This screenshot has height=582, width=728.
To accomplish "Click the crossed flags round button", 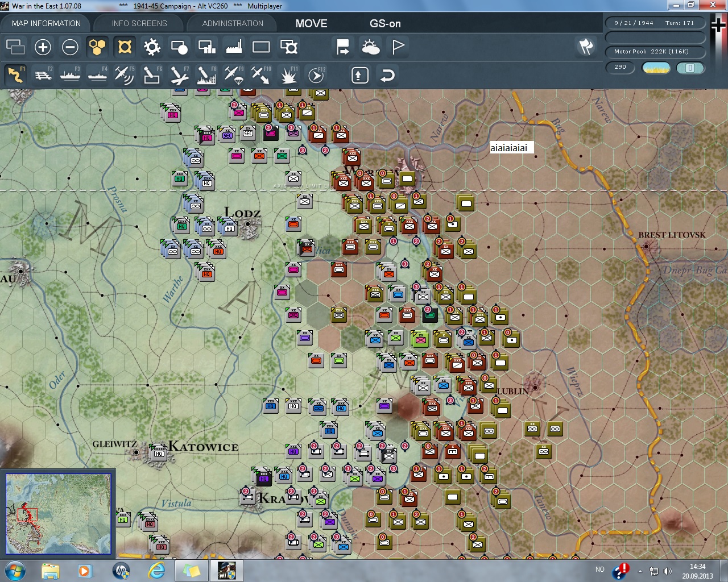I will coord(586,47).
